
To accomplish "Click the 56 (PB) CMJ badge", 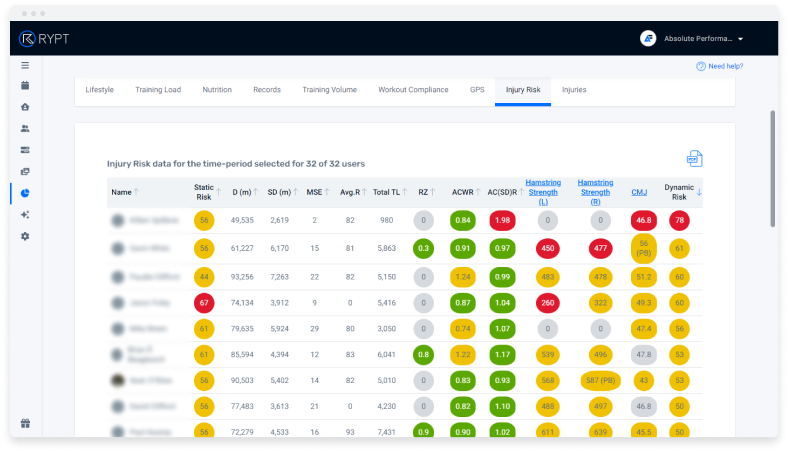I will pos(644,248).
